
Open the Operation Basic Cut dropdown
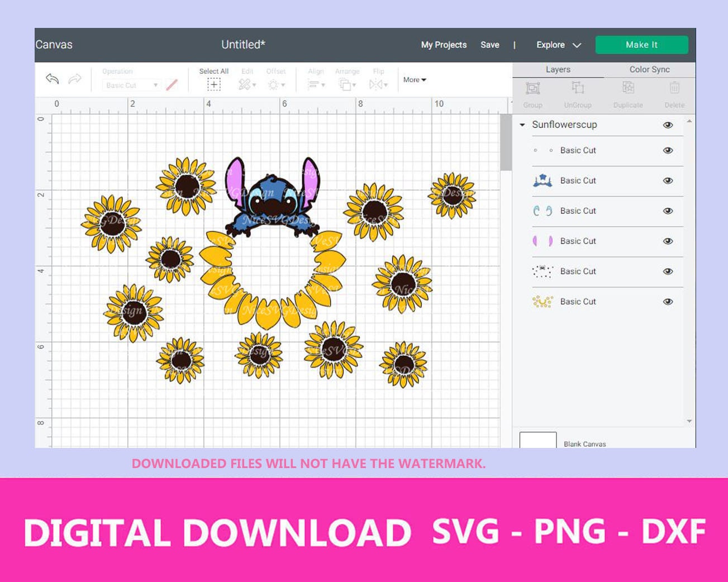pos(131,85)
